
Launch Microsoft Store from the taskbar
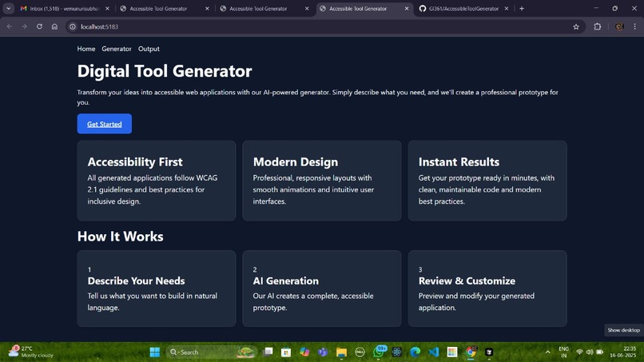pos(286,352)
